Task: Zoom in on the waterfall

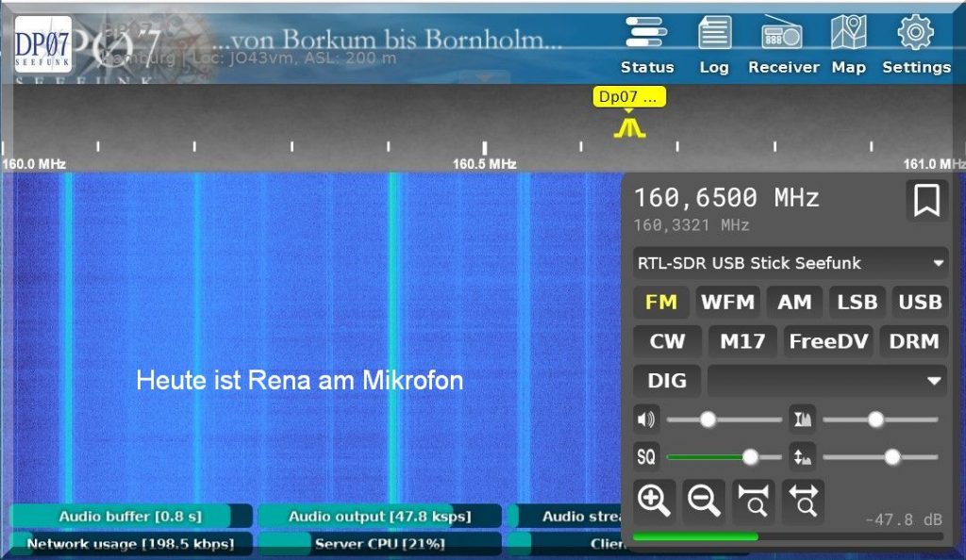Action: 655,500
